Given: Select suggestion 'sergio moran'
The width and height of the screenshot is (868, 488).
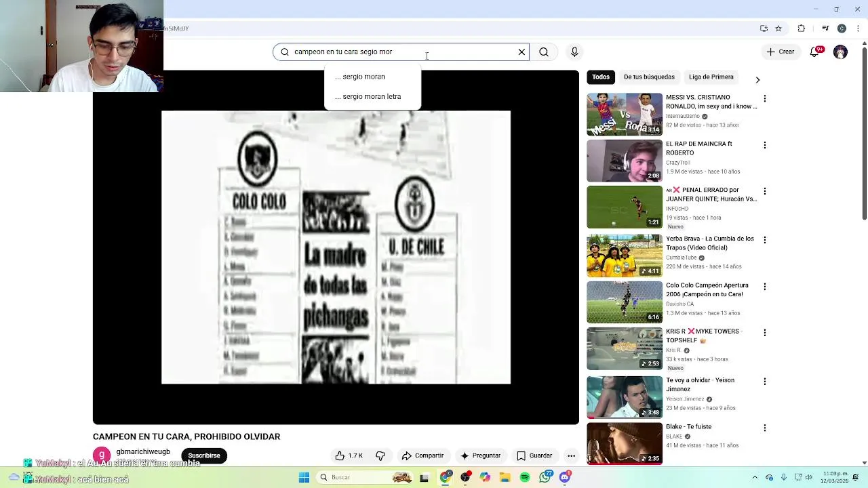Looking at the screenshot, I should [x=373, y=77].
